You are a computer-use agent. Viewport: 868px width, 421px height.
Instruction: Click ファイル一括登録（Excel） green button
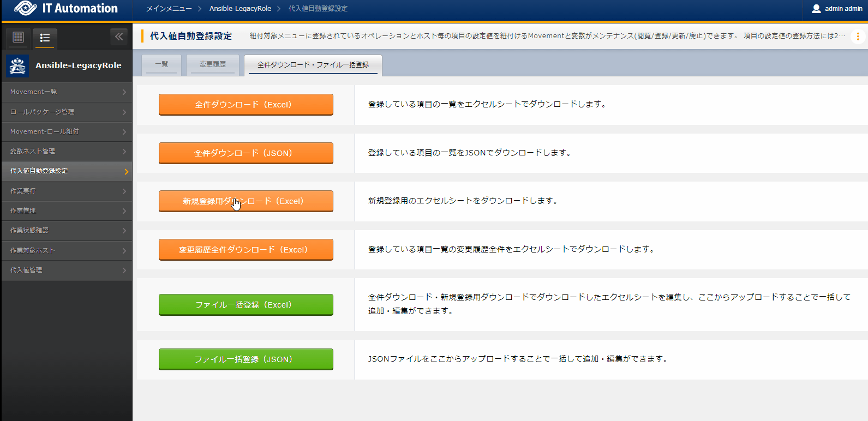click(x=246, y=305)
